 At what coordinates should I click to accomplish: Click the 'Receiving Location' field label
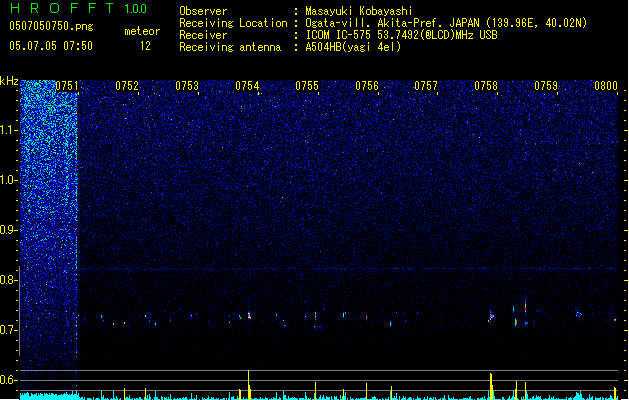point(233,23)
